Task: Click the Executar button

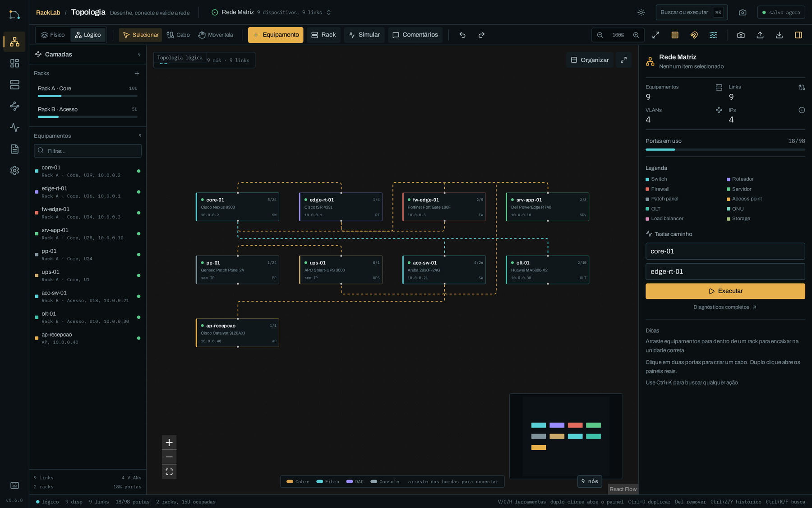Action: 725,291
